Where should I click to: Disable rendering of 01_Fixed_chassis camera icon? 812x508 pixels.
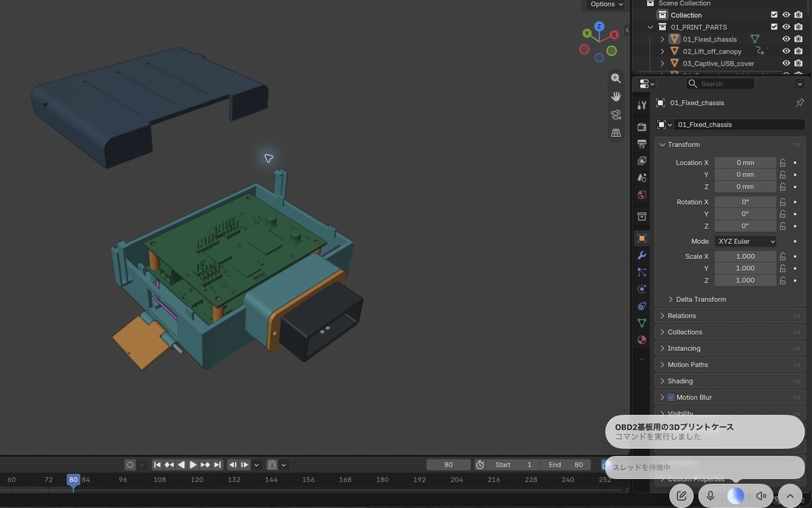click(x=798, y=39)
